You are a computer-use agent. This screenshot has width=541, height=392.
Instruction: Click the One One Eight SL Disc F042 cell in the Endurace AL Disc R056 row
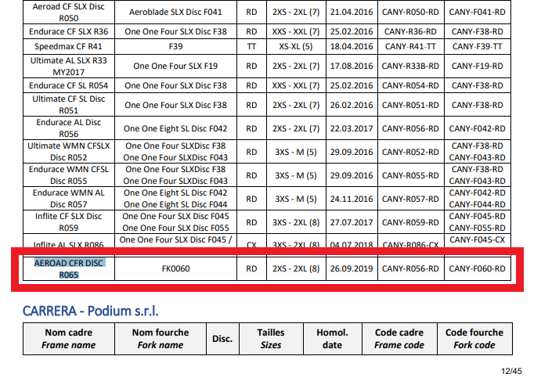tap(175, 128)
